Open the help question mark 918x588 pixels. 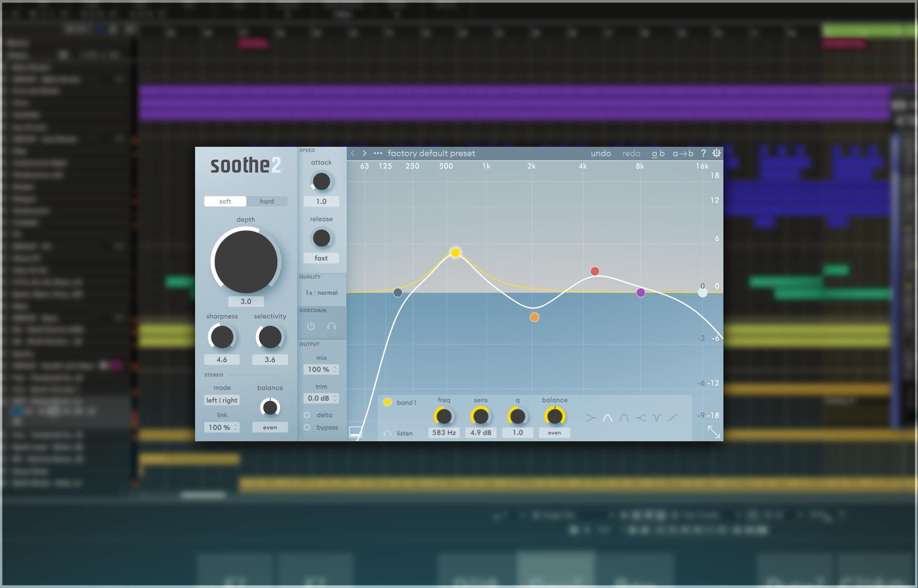703,153
